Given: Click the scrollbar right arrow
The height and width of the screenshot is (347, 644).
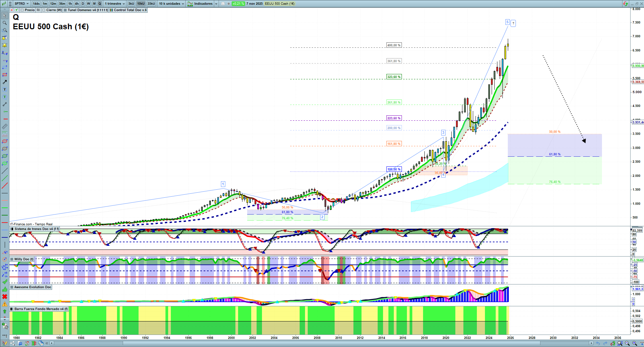Looking at the screenshot, I should point(592,343).
